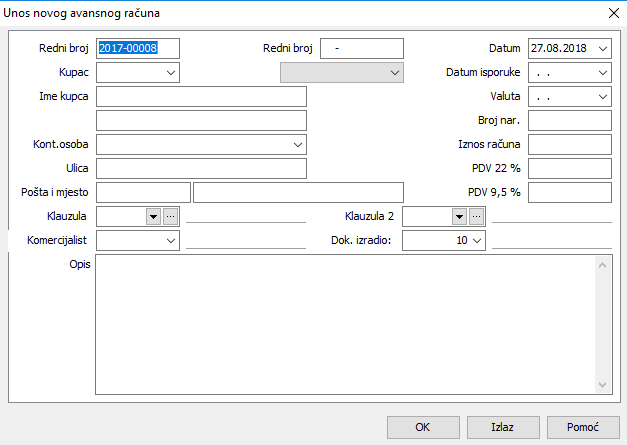Click the ellipsis button next to Klauzula
The height and width of the screenshot is (445, 627).
[170, 216]
